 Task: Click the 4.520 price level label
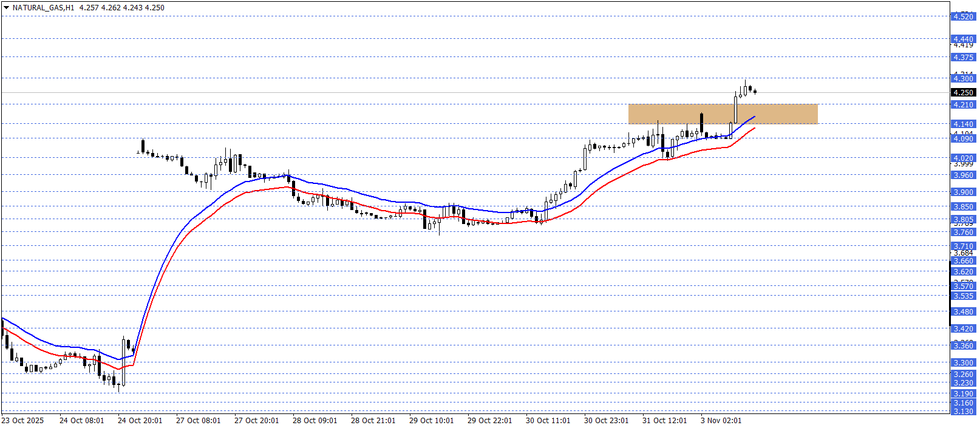pos(962,16)
